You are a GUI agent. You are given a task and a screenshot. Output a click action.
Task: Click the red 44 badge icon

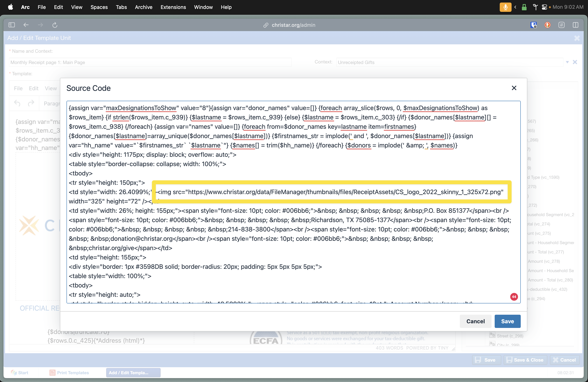pyautogui.click(x=514, y=297)
